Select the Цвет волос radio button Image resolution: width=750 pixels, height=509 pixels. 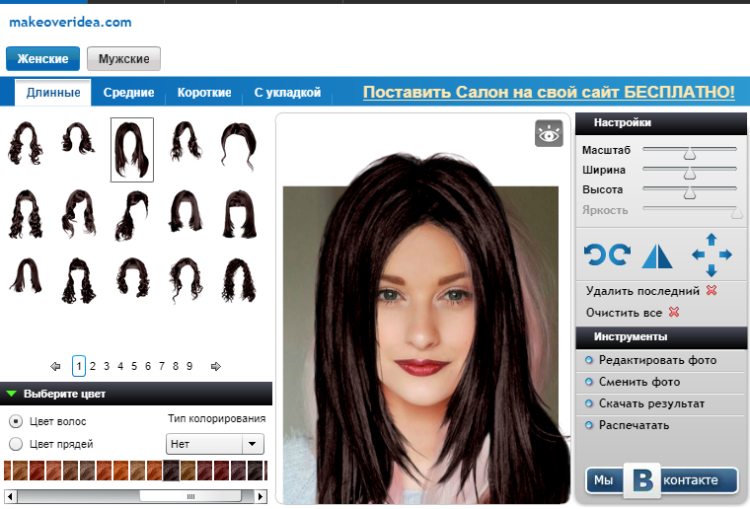(16, 422)
